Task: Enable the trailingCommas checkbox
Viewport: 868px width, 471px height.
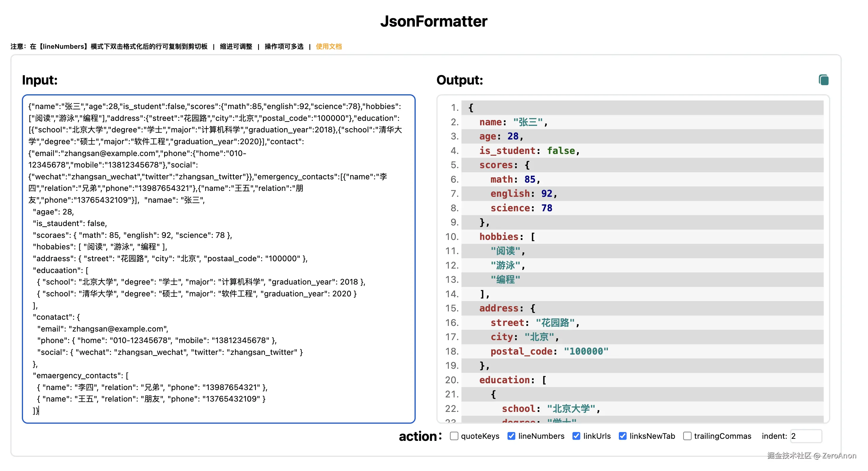Action: coord(687,436)
